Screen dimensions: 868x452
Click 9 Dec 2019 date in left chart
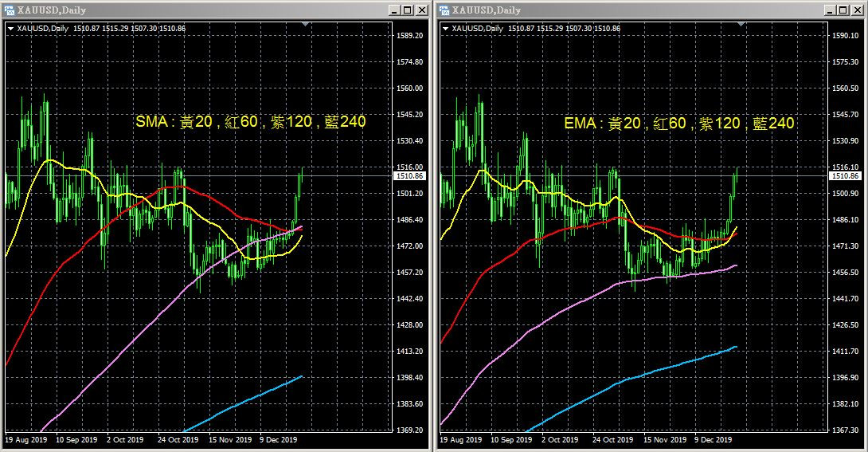pyautogui.click(x=279, y=440)
